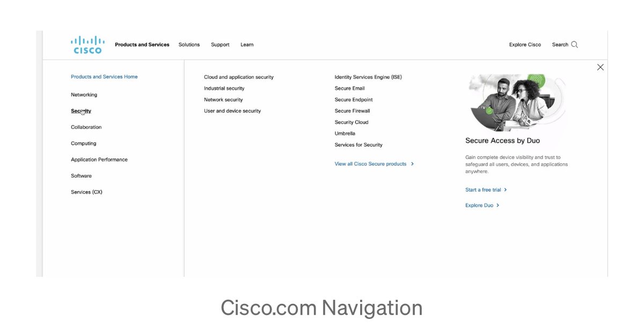The height and width of the screenshot is (335, 644).
Task: Select Networking category
Action: click(84, 95)
